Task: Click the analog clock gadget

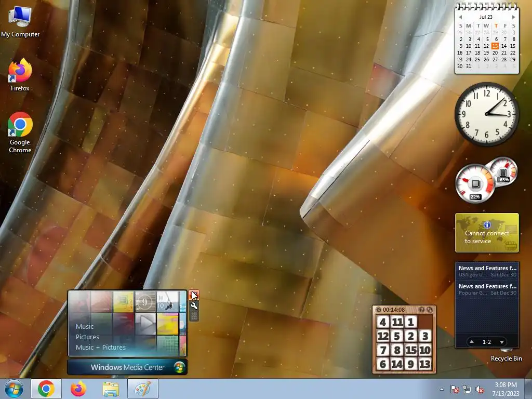Action: tap(486, 114)
